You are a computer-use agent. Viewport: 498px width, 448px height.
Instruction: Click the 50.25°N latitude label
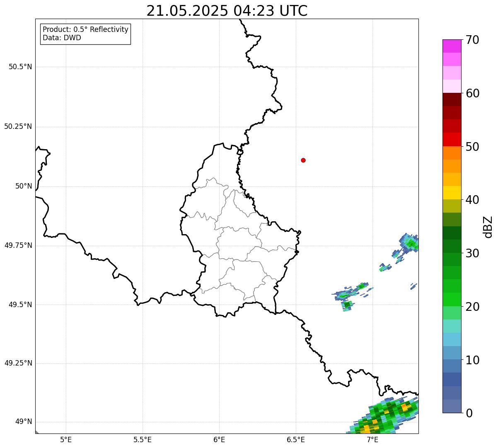(18, 126)
